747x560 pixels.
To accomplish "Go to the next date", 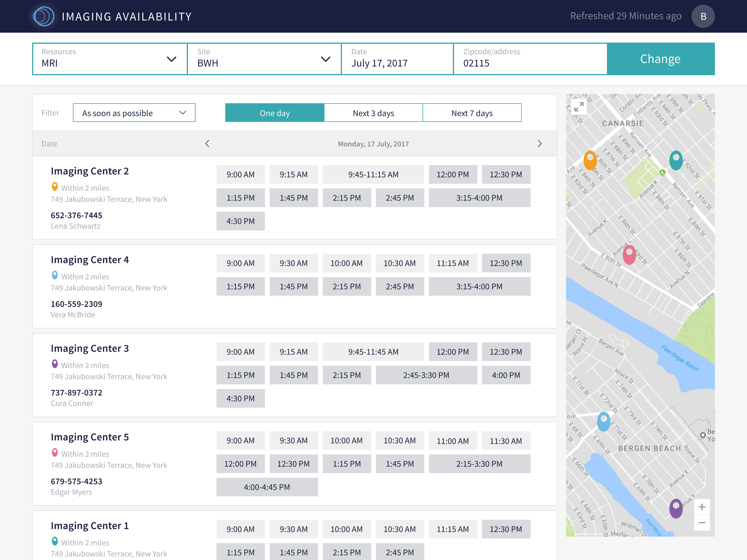I will click(x=540, y=144).
